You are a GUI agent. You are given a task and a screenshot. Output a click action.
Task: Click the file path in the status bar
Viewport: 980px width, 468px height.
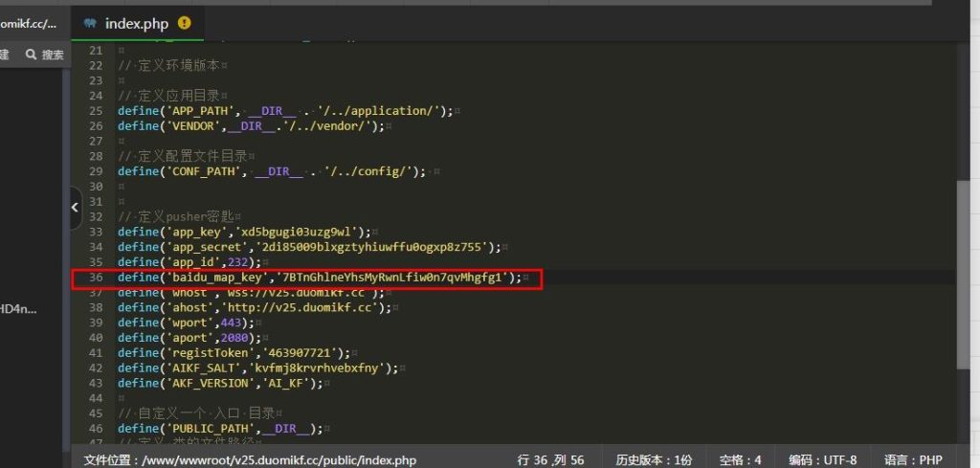tap(251, 460)
